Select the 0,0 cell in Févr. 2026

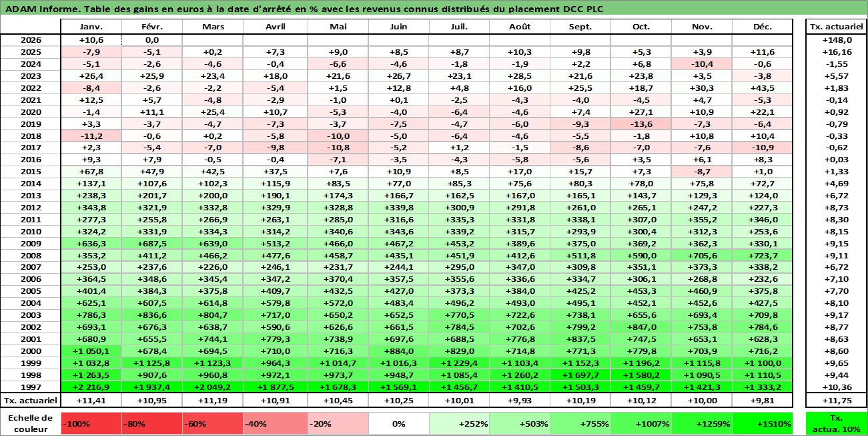coord(152,39)
